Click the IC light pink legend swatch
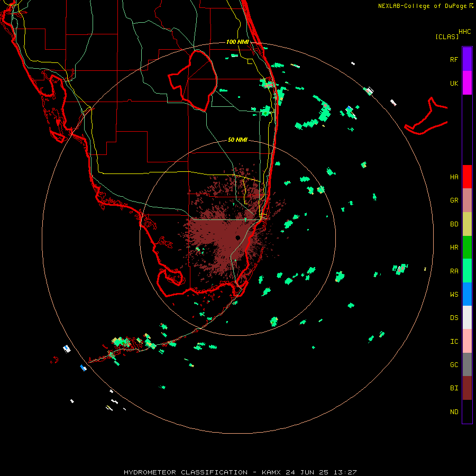 pos(467,341)
